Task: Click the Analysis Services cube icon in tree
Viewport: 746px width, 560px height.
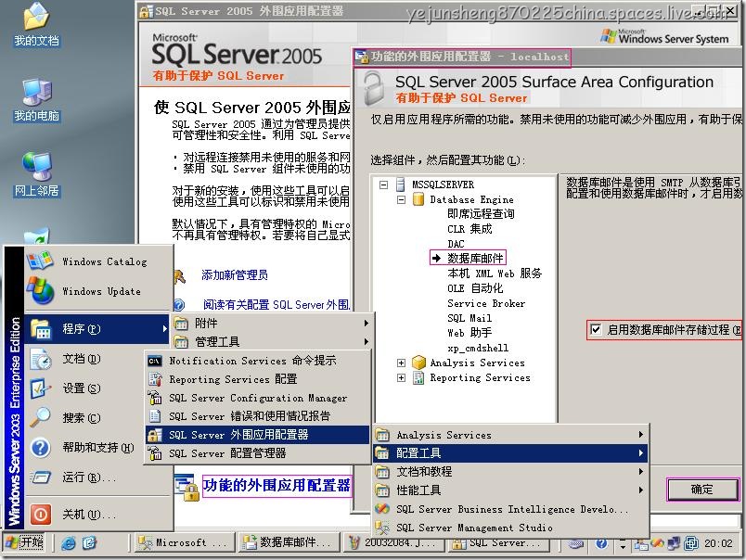Action: tap(418, 363)
